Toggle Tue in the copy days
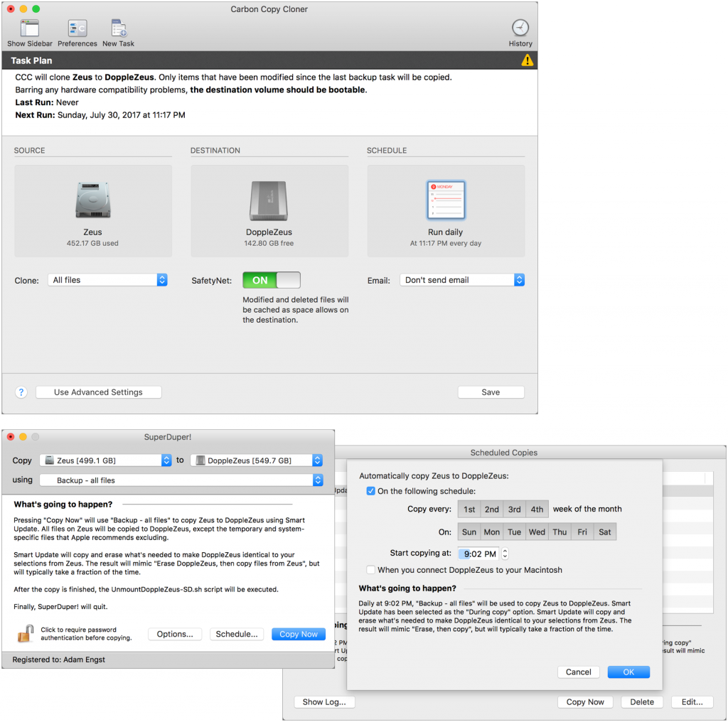This screenshot has height=722, width=728. point(515,532)
